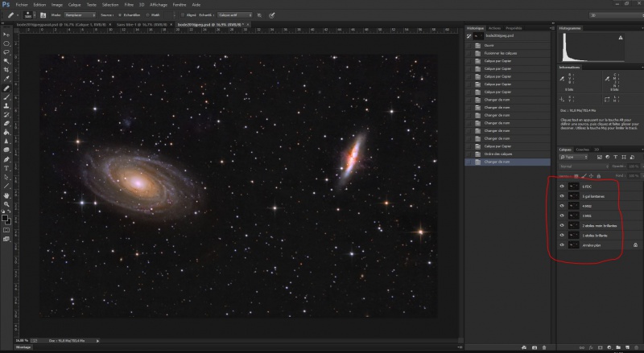Click the foreground color swatch
The width and height of the screenshot is (644, 353).
5,217
